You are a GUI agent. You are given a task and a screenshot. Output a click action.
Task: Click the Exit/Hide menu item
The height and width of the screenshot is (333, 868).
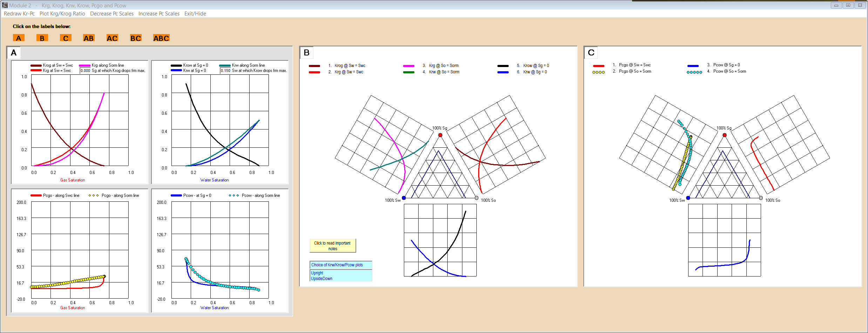(x=195, y=14)
